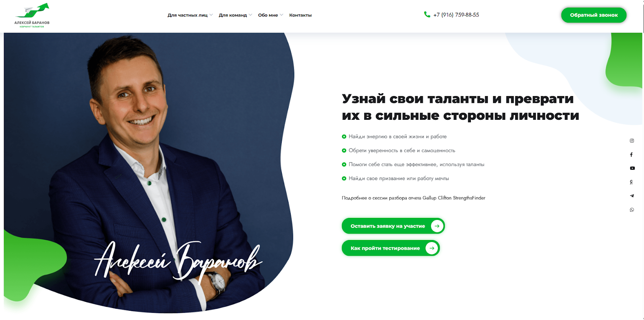Expand the Для частных лиц dropdown chevron
The width and height of the screenshot is (644, 320).
click(x=211, y=15)
